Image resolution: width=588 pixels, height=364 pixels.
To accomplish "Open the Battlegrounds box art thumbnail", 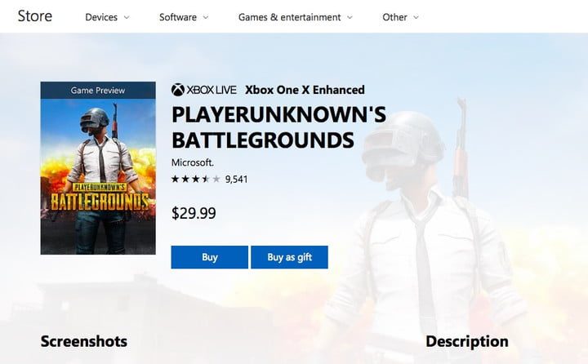I will [98, 176].
